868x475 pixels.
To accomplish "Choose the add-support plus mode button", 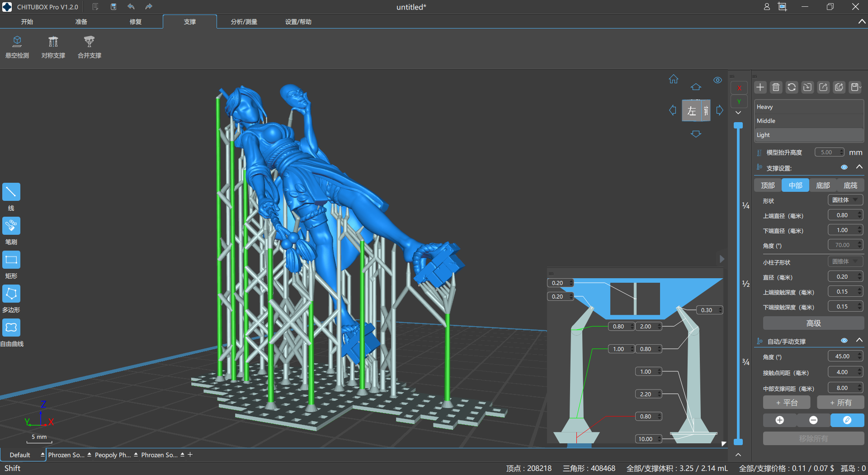I will click(x=780, y=420).
